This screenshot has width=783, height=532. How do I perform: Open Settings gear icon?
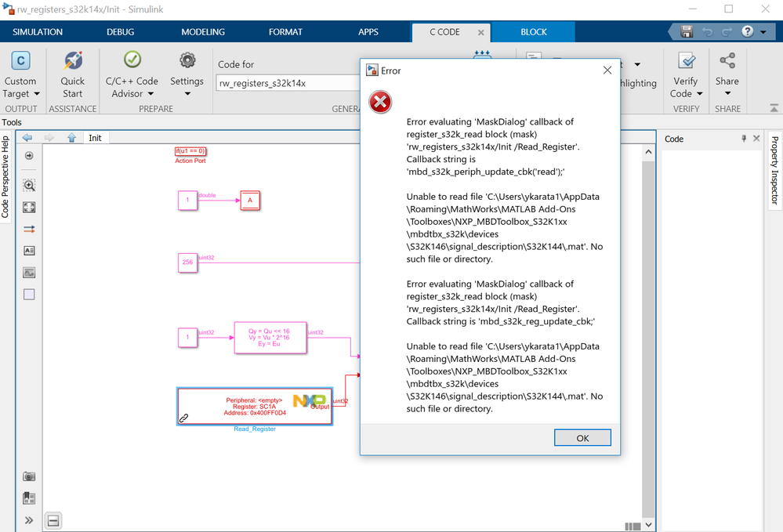187,60
